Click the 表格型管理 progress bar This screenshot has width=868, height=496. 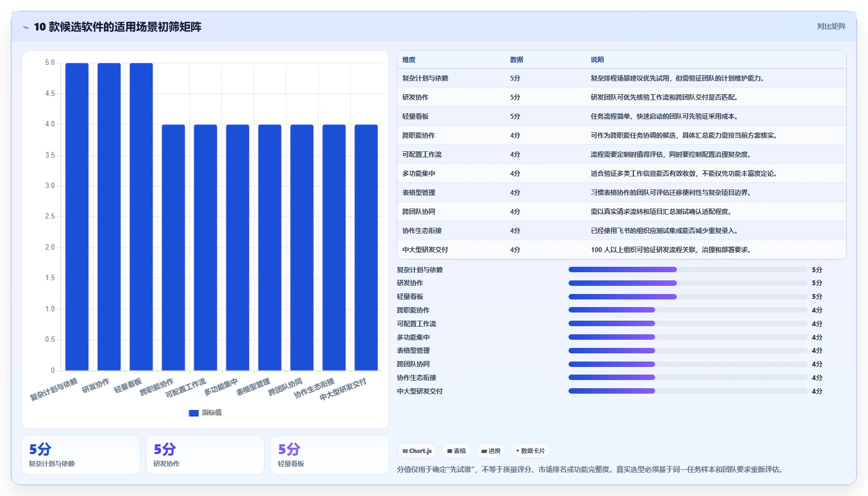click(x=687, y=351)
